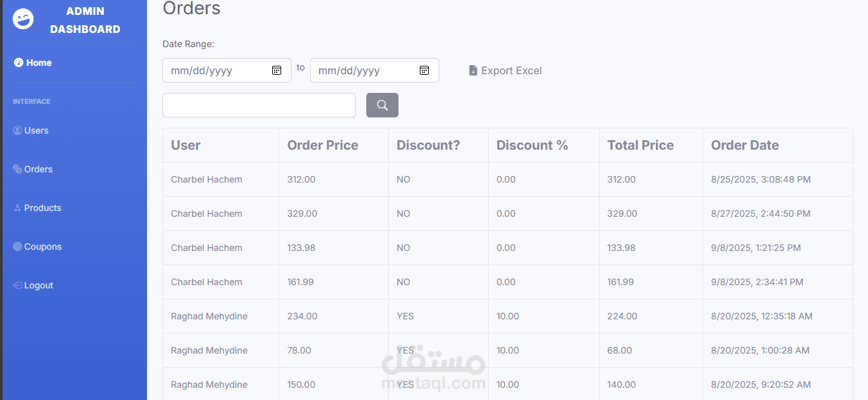
Task: Click the Logout link text
Action: tap(39, 285)
